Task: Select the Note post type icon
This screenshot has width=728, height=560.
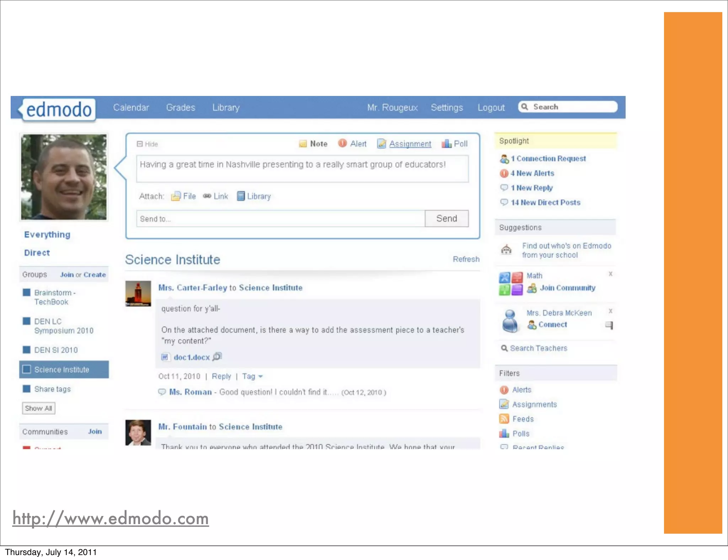Action: coord(303,144)
